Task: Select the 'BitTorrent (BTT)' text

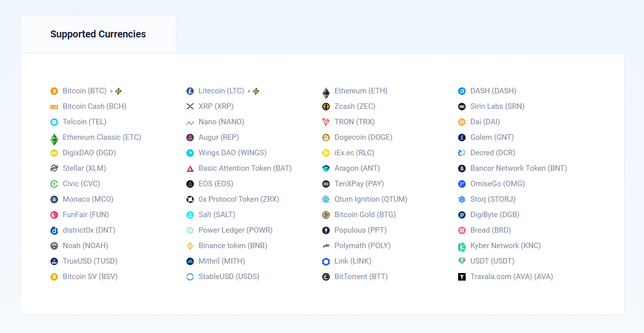Action: (x=361, y=277)
